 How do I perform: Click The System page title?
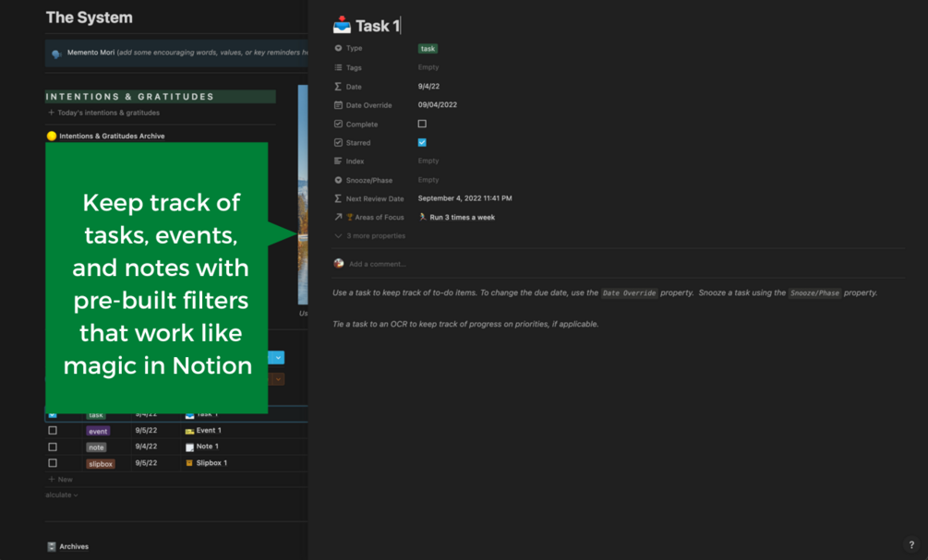tap(90, 18)
